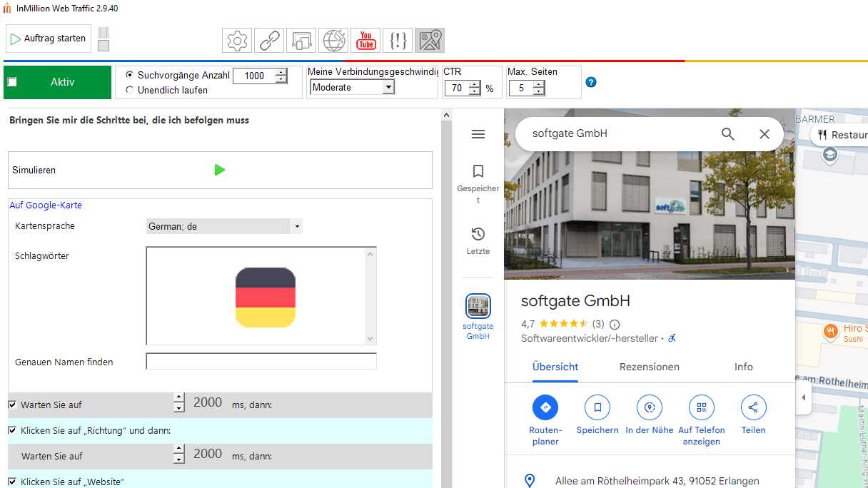The width and height of the screenshot is (868, 488).
Task: Open the settings gear toolbar icon
Action: (237, 41)
